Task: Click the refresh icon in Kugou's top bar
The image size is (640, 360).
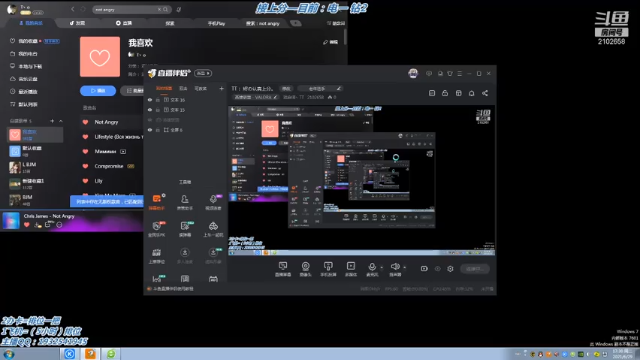Action: pos(83,9)
